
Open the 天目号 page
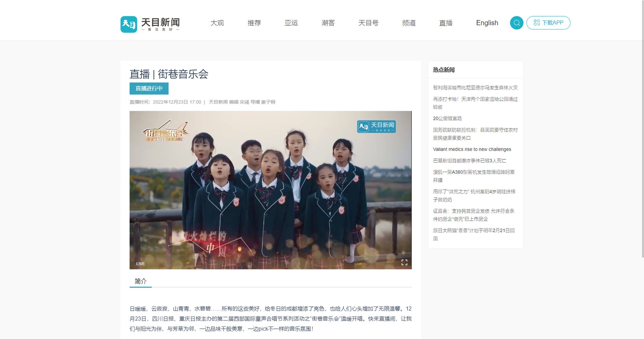368,23
